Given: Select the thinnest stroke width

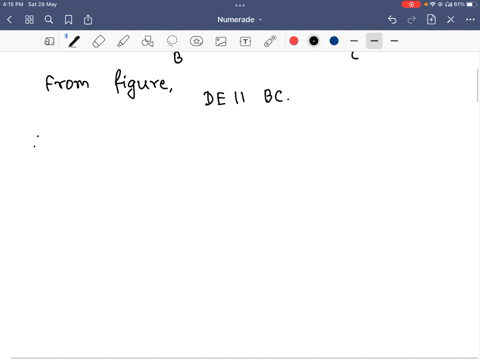Looking at the screenshot, I should click(354, 41).
